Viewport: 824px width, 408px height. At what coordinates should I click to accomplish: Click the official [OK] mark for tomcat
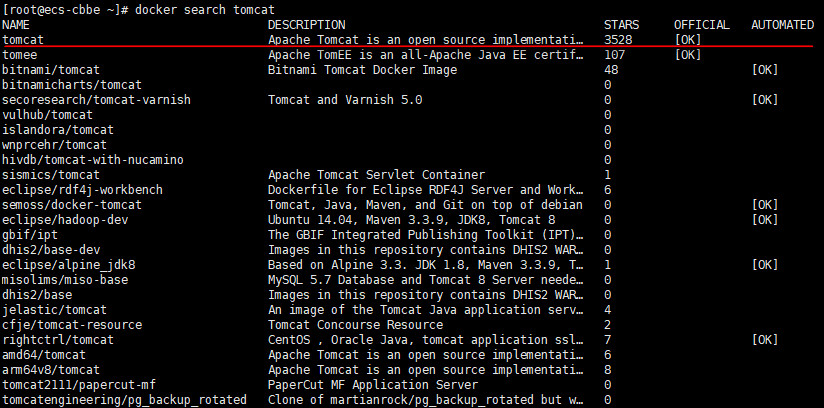[x=688, y=39]
